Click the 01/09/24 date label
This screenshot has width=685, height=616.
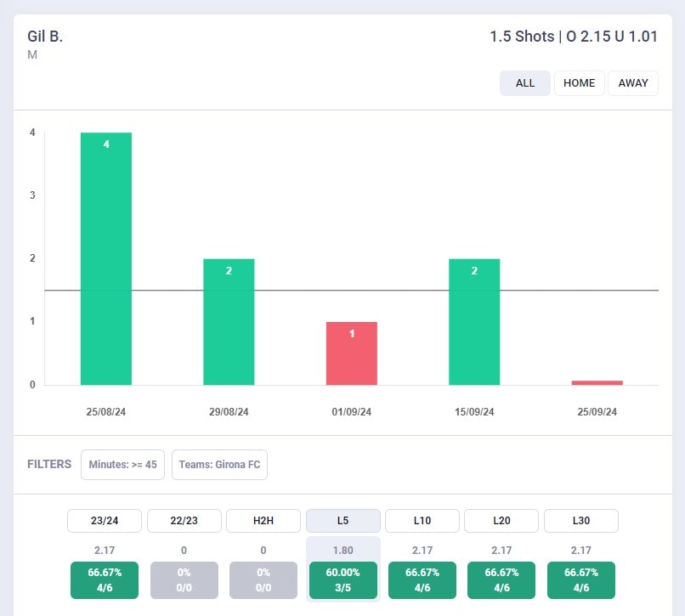click(352, 411)
